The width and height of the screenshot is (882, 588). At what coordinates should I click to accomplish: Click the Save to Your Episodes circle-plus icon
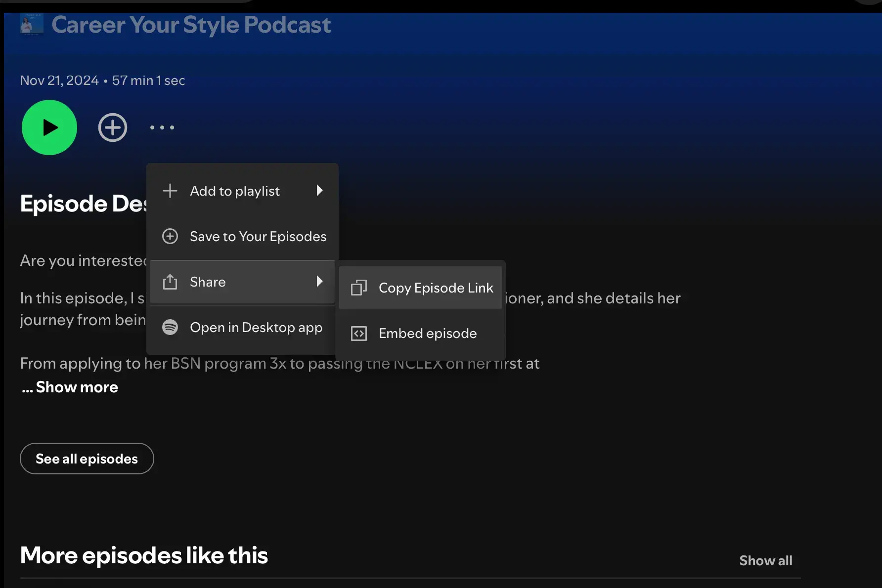pos(170,236)
